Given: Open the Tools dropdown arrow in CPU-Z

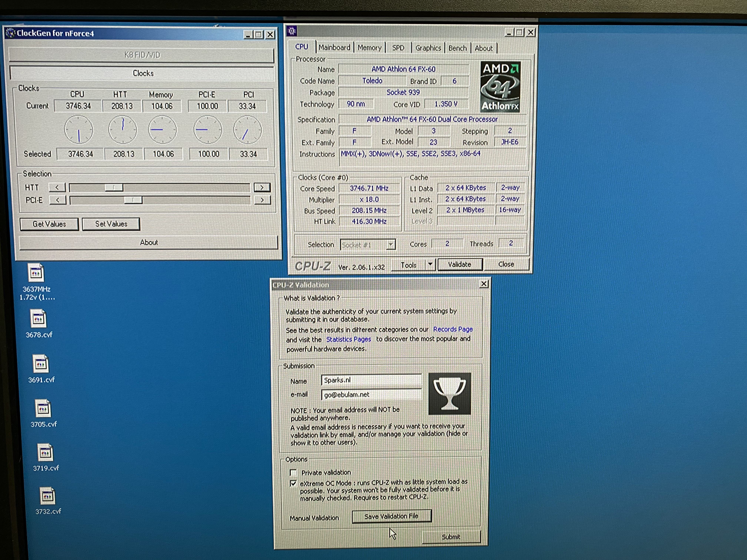Looking at the screenshot, I should pyautogui.click(x=430, y=265).
